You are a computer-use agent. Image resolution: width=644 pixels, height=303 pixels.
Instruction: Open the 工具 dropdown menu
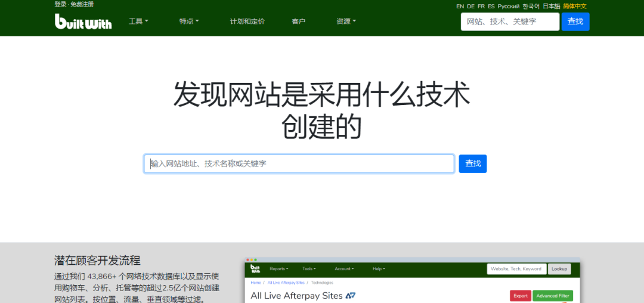click(138, 21)
